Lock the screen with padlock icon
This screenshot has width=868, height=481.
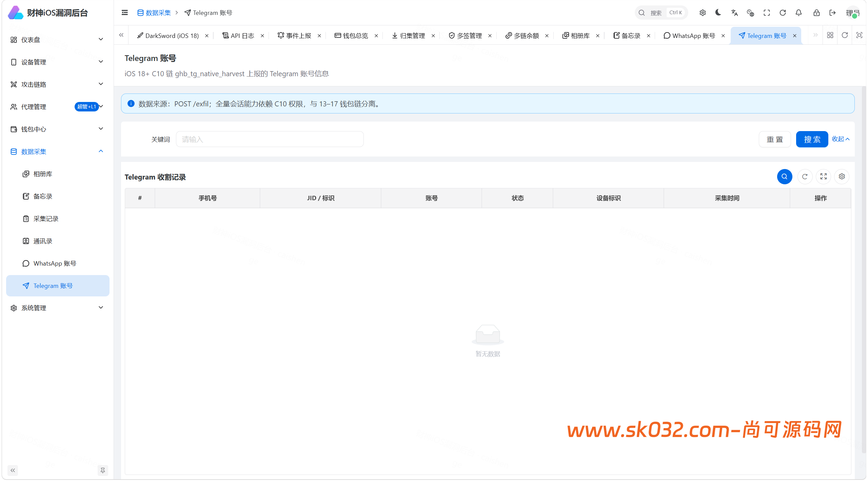(816, 13)
